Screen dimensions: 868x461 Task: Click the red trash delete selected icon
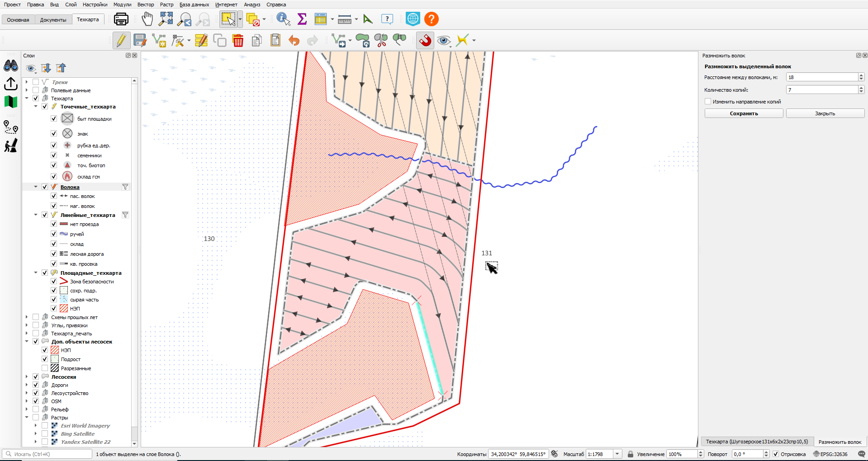(x=238, y=40)
